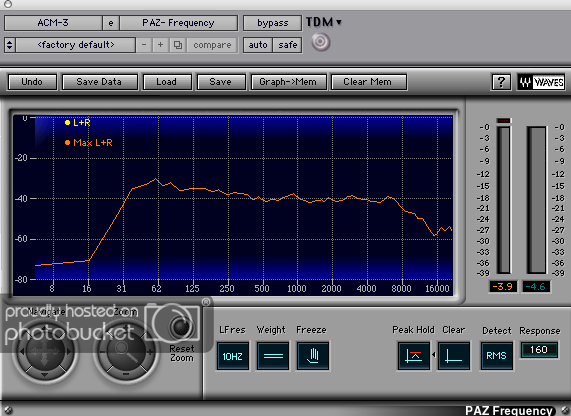Viewport: 571px width, 416px height.
Task: Click the Freeze hand icon
Action: pos(313,356)
